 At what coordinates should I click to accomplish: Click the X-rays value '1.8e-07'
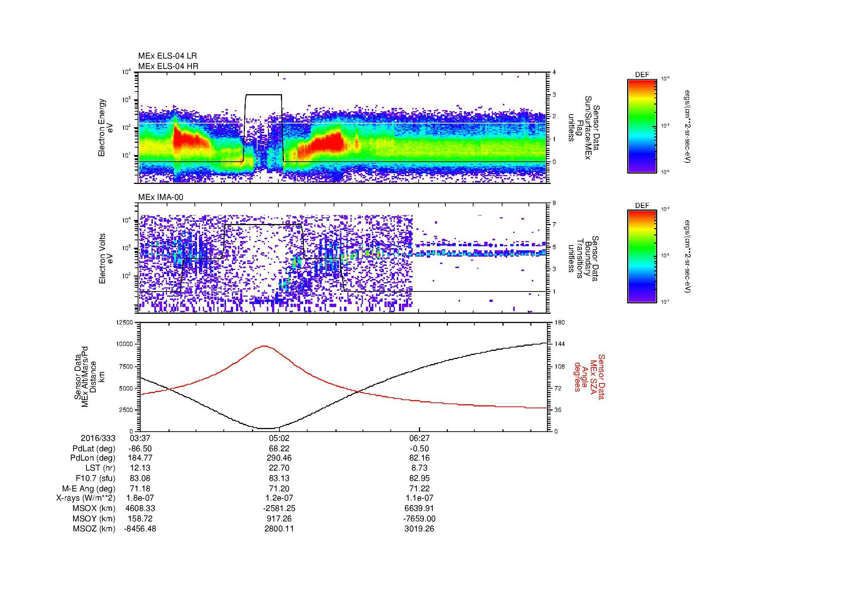coord(140,498)
